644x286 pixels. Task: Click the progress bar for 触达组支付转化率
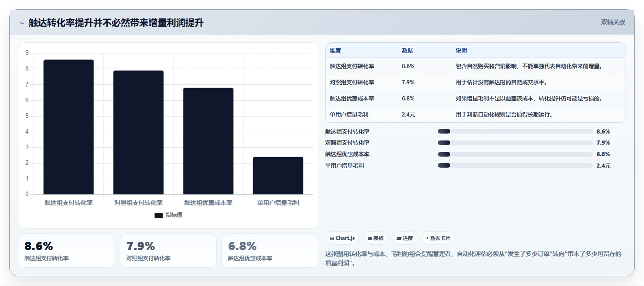click(x=515, y=132)
